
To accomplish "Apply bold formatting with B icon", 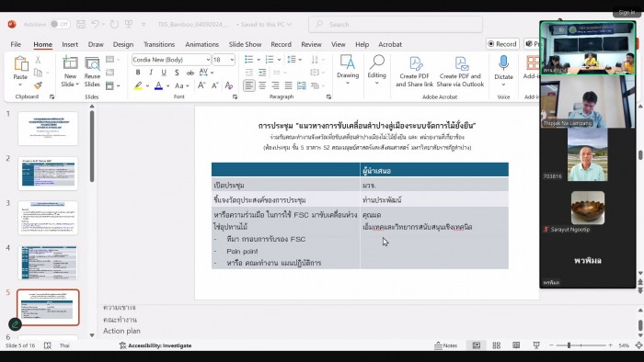I will click(138, 73).
